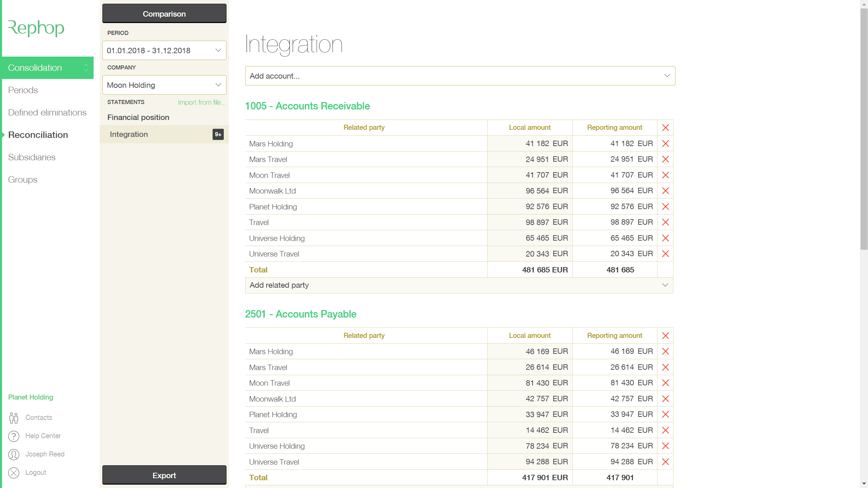This screenshot has height=488, width=868.
Task: Click the Joseph Reed profile icon
Action: (14, 454)
